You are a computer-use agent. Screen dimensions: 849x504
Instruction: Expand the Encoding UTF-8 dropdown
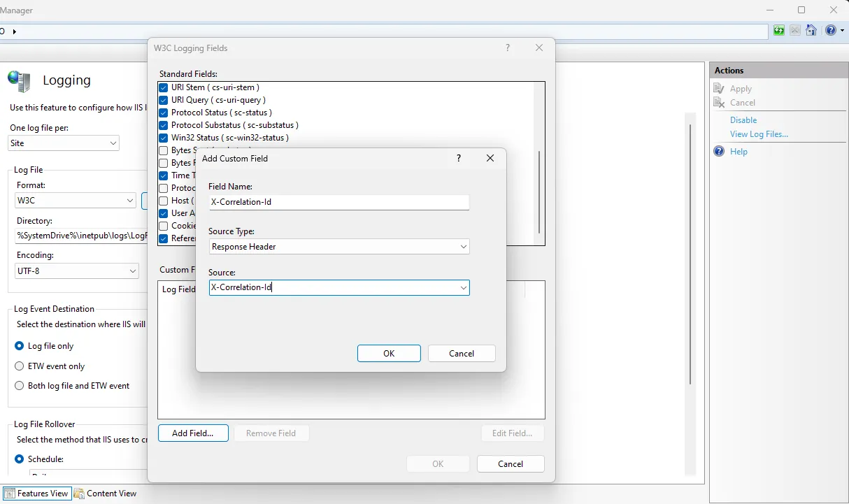[x=133, y=271]
